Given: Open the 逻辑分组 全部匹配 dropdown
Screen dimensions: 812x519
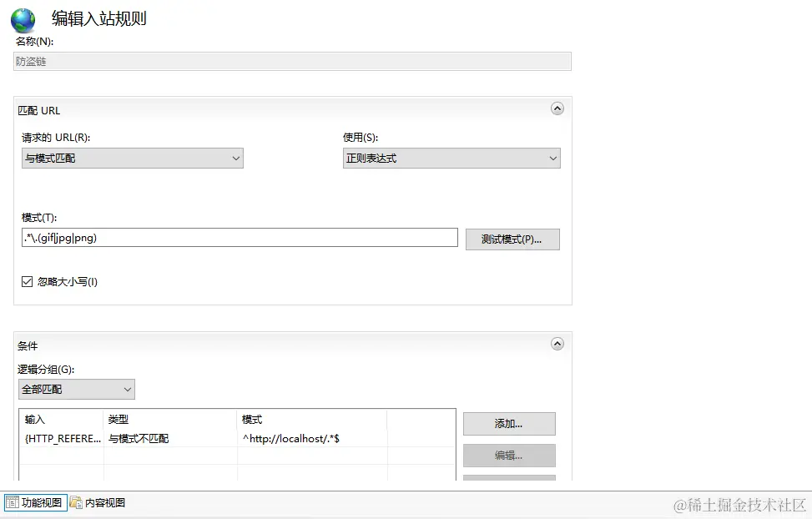Looking at the screenshot, I should coord(77,390).
